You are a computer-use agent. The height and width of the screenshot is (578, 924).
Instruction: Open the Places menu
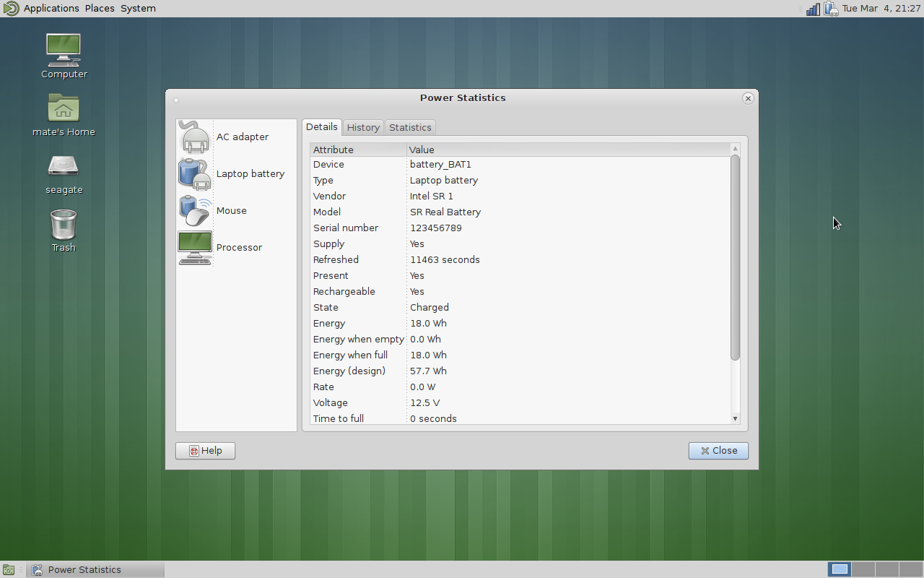(100, 9)
